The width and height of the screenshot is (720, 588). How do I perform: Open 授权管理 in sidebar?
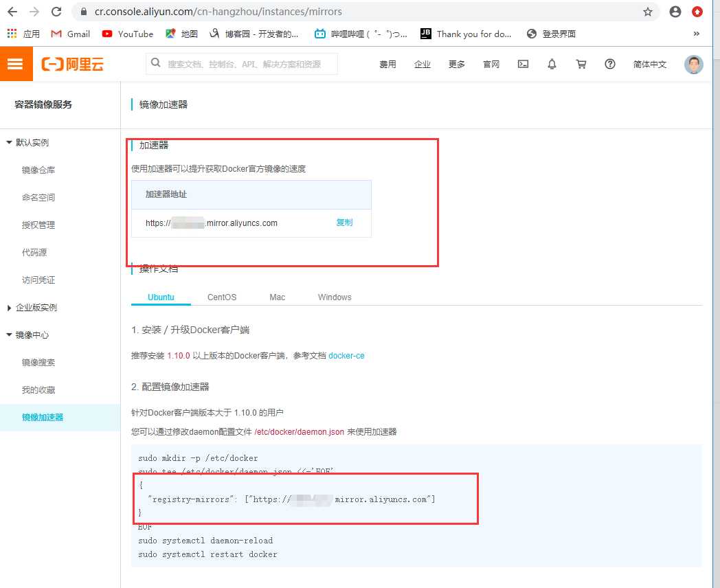click(x=38, y=225)
